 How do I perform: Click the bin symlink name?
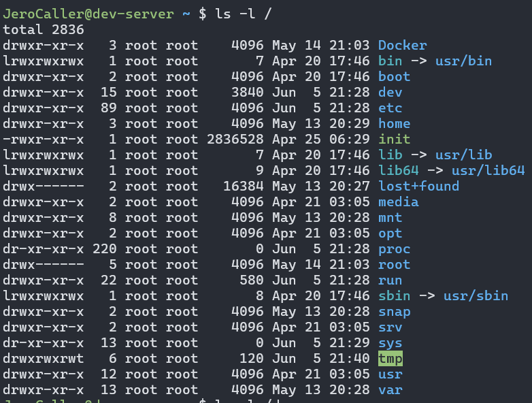click(x=390, y=61)
